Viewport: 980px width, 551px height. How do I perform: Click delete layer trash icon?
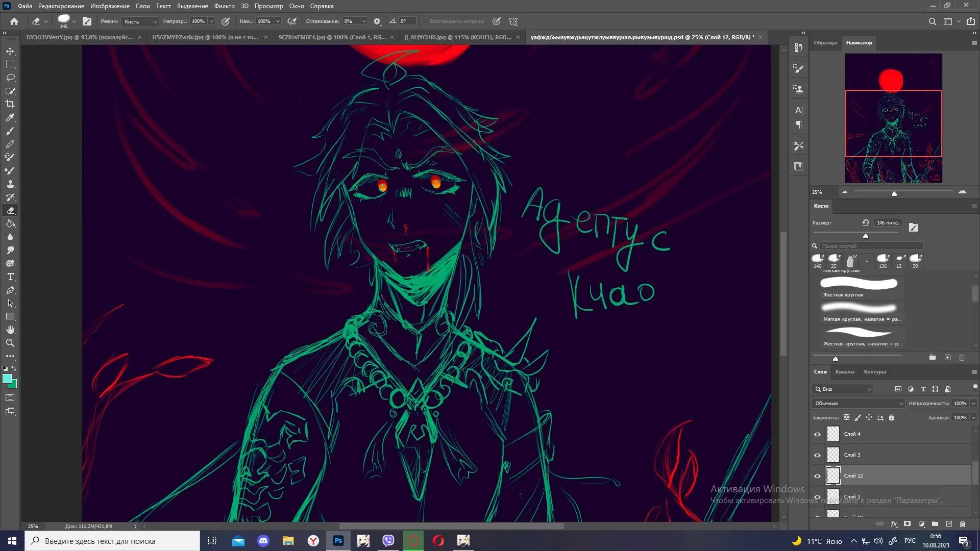(x=962, y=524)
